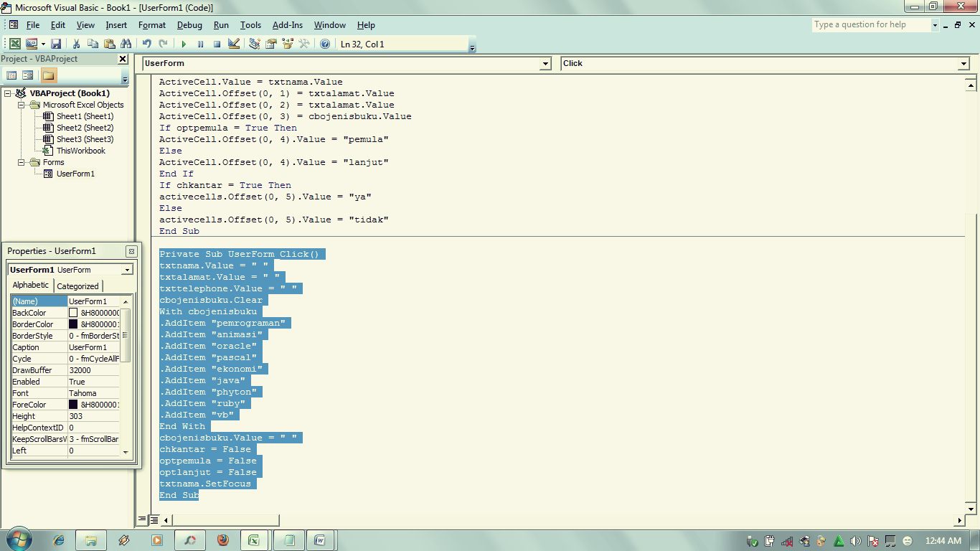Select Sheet3 (Sheet3) in project tree
This screenshot has width=980, height=551.
[85, 139]
